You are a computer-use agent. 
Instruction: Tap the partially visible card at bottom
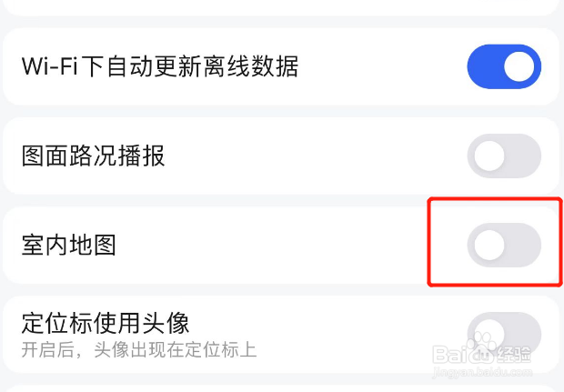coord(282,387)
